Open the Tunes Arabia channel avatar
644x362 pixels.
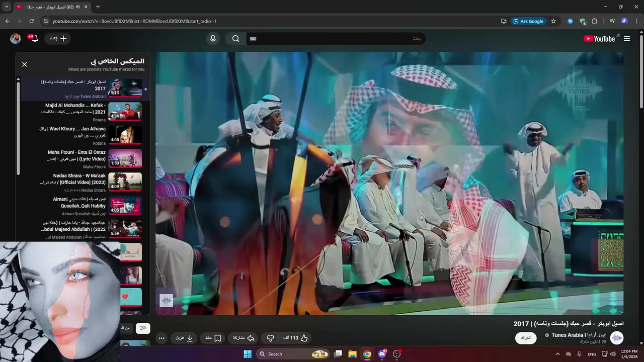[616, 338]
